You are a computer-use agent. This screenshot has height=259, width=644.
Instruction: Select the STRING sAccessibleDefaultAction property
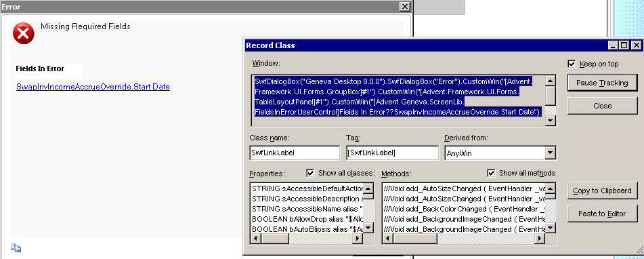tap(307, 188)
